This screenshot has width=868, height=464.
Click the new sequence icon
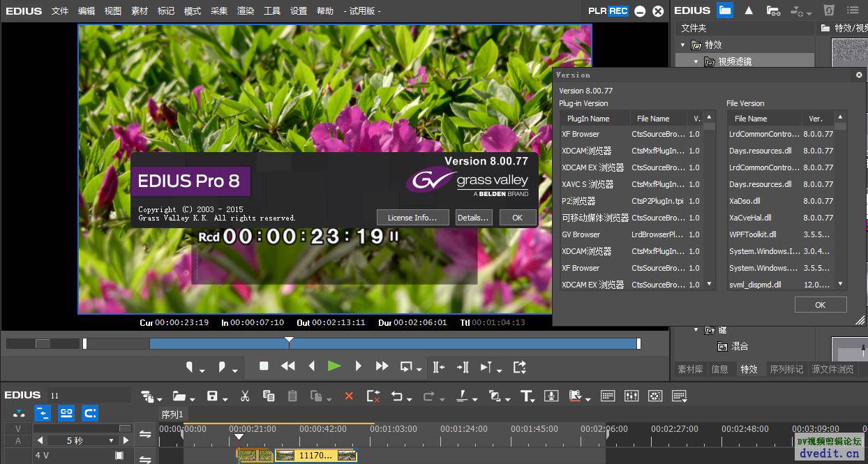point(147,396)
